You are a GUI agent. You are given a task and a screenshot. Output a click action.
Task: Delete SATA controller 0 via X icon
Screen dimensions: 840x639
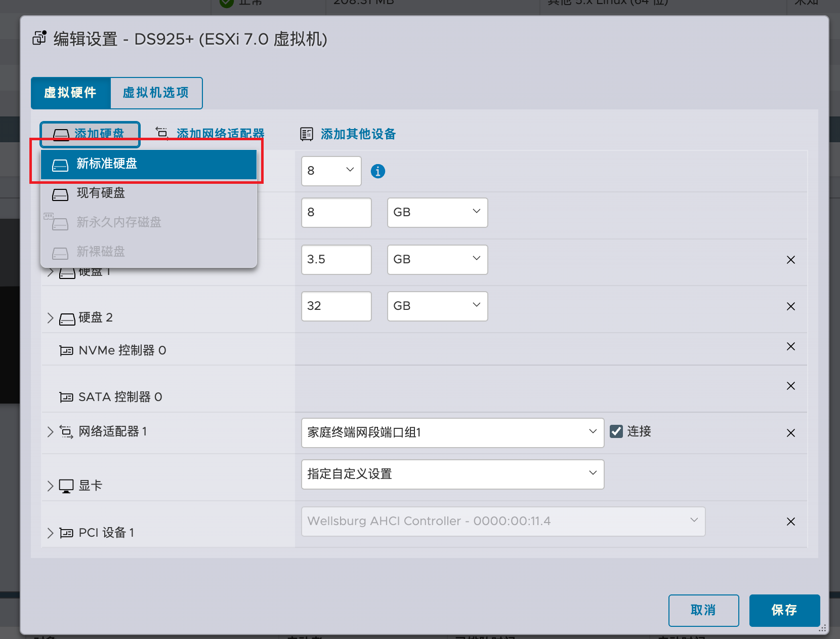790,386
